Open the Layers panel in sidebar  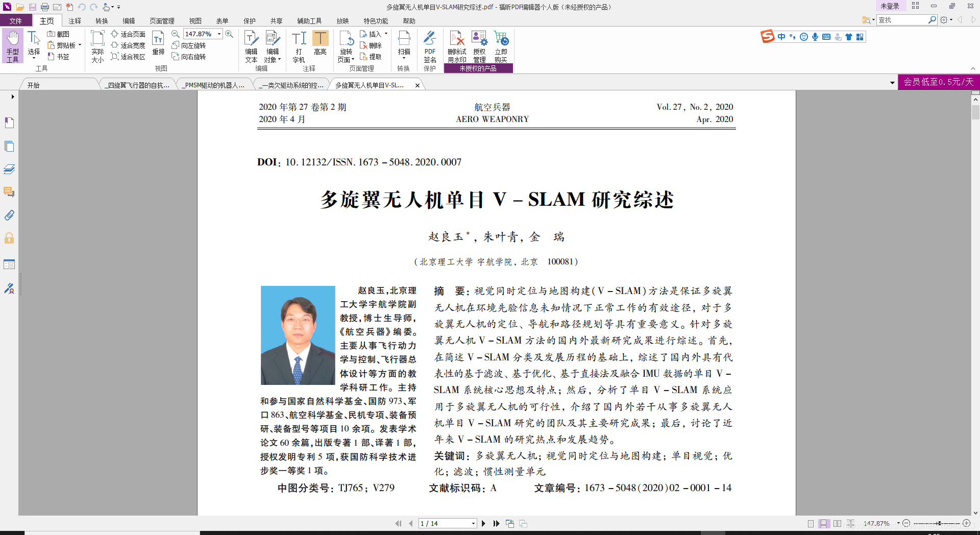click(9, 169)
